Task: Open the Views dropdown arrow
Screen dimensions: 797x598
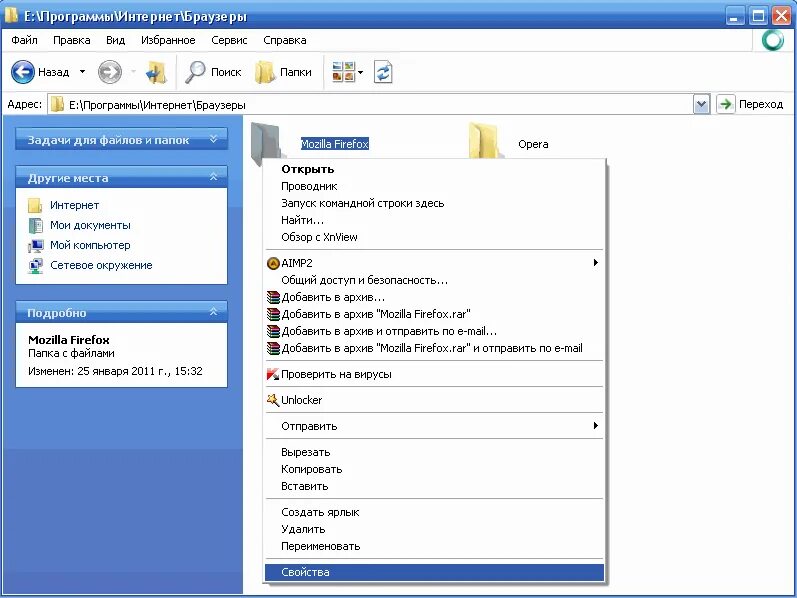Action: 360,72
